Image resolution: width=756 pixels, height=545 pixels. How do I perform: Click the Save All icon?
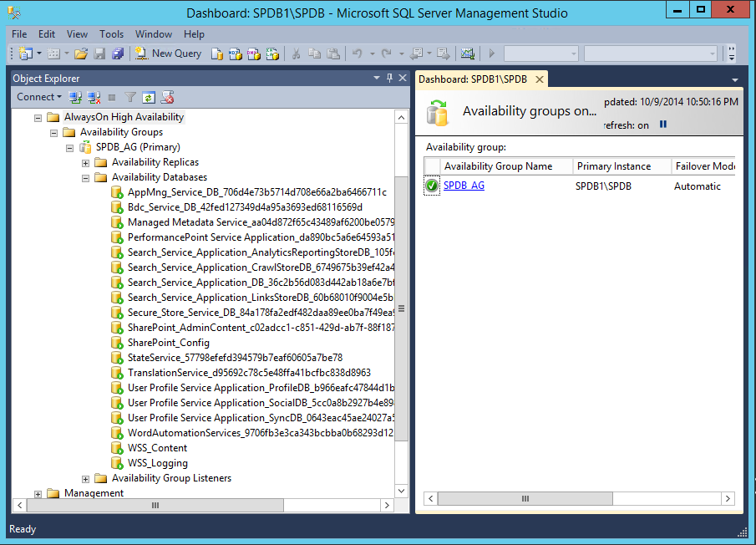click(x=118, y=53)
